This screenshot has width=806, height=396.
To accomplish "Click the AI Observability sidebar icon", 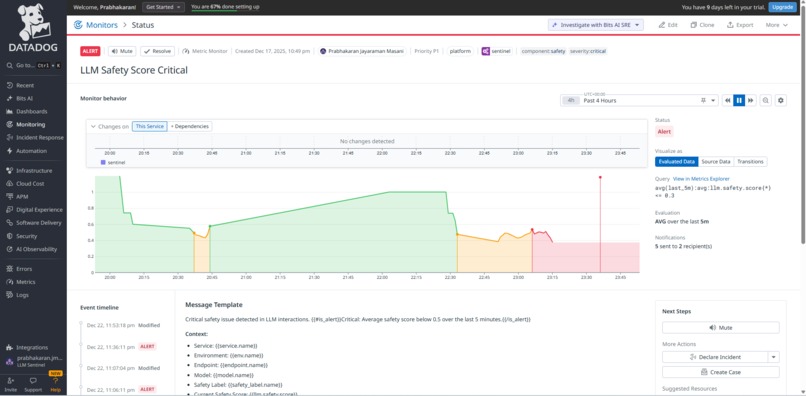I will (10, 249).
